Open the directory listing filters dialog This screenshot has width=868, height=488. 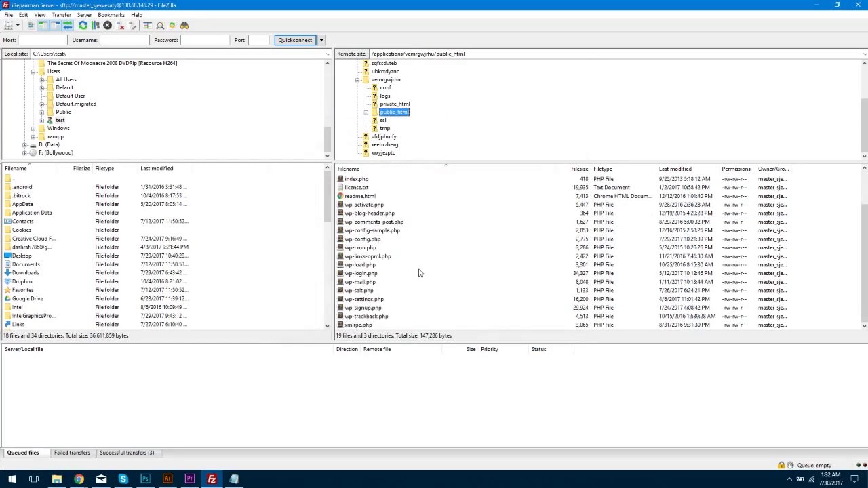(x=147, y=25)
